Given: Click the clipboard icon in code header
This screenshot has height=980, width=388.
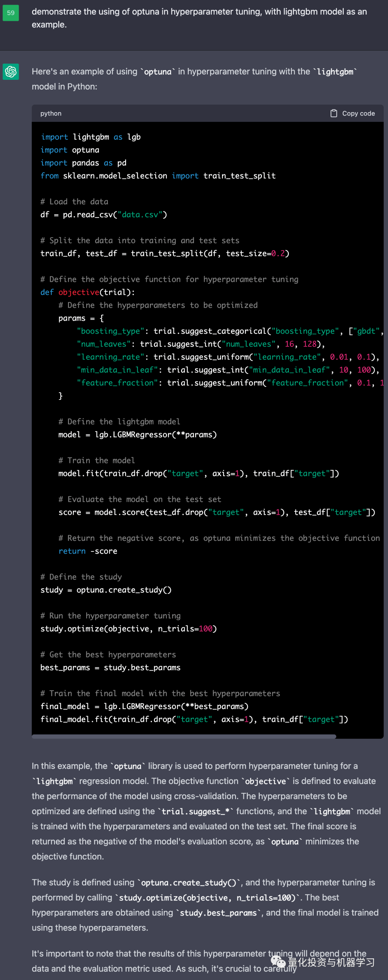Looking at the screenshot, I should point(333,113).
